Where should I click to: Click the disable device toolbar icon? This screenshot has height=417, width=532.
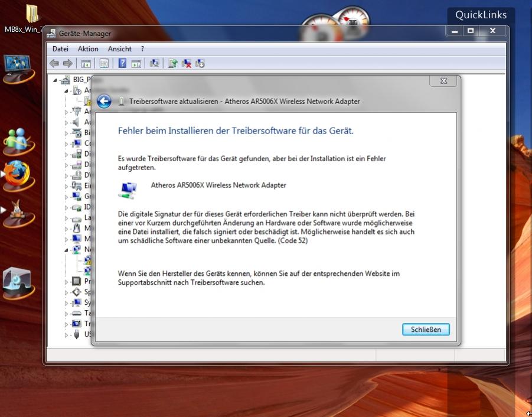[200, 63]
